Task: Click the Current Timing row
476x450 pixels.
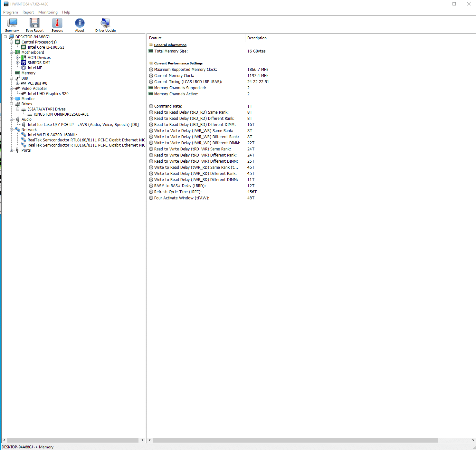Action: click(x=311, y=81)
